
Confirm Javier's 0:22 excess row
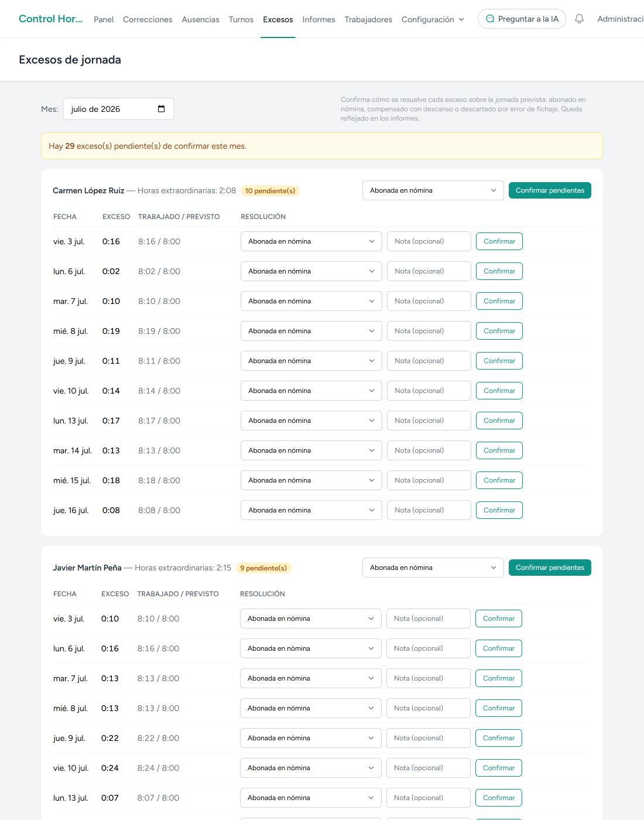[x=499, y=738]
